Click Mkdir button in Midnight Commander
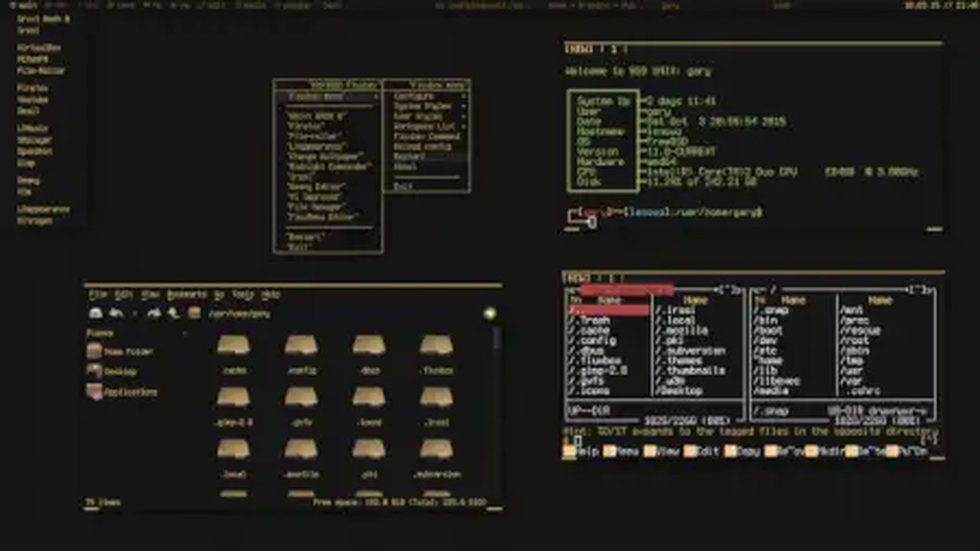 825,452
